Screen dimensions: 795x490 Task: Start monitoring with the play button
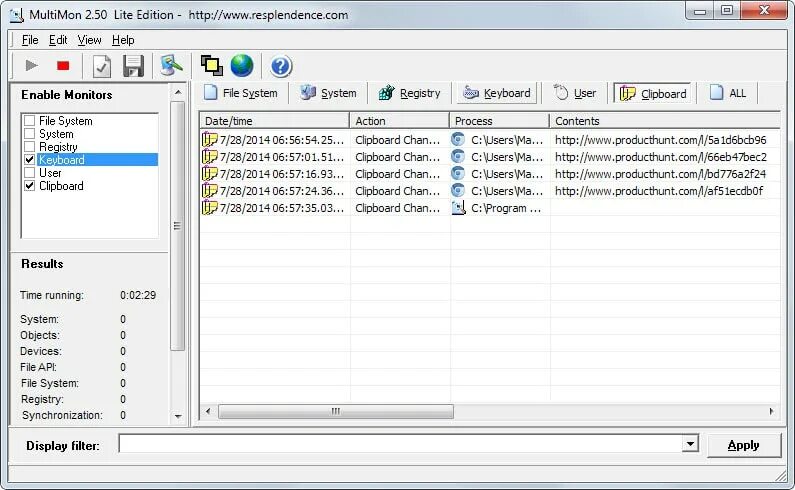[x=31, y=65]
